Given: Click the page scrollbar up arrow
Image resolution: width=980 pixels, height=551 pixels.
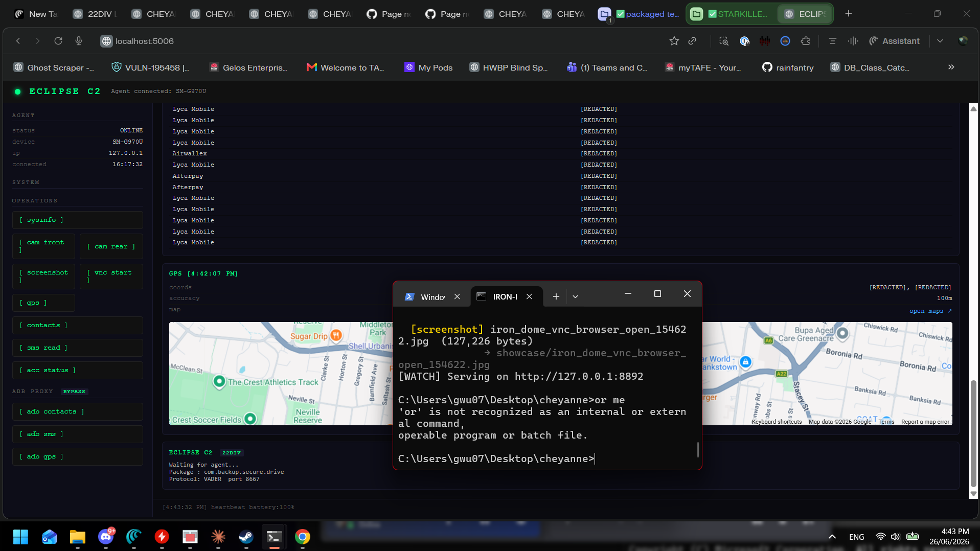Looking at the screenshot, I should pos(973,108).
